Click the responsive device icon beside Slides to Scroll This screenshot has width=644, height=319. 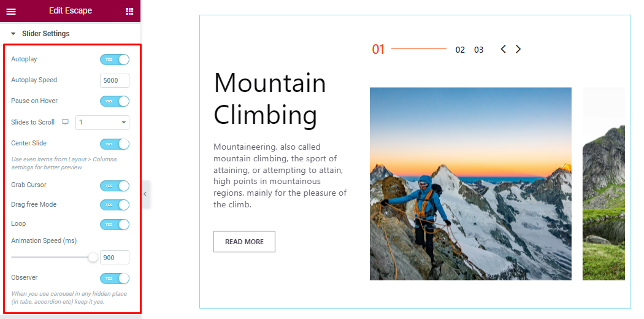click(x=66, y=122)
